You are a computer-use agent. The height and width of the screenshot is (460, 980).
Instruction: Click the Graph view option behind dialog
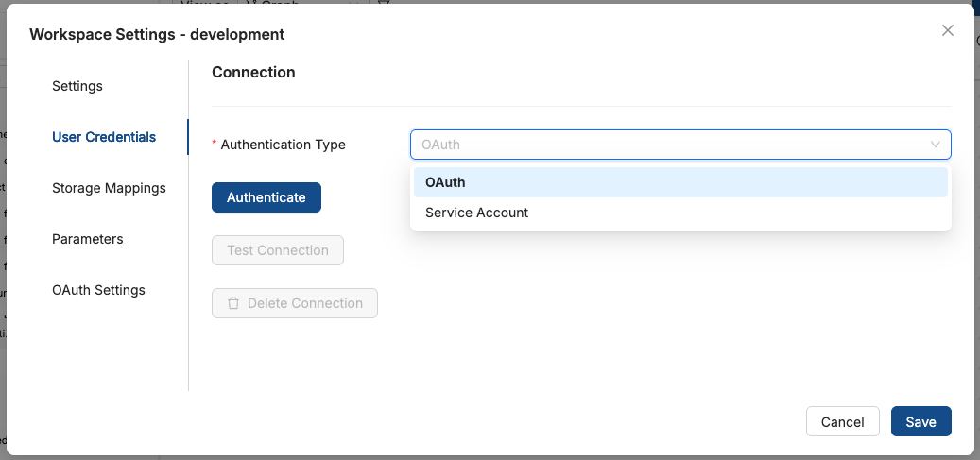(284, 2)
